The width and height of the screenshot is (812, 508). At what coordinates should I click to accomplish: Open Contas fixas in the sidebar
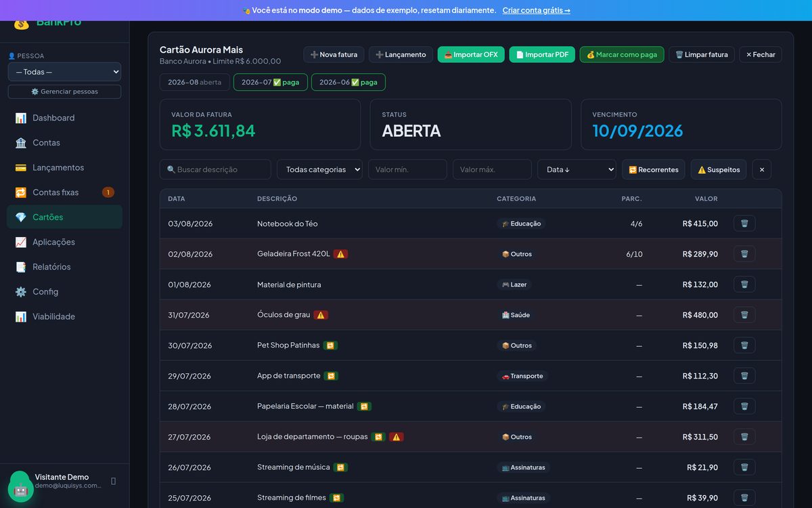[64, 192]
